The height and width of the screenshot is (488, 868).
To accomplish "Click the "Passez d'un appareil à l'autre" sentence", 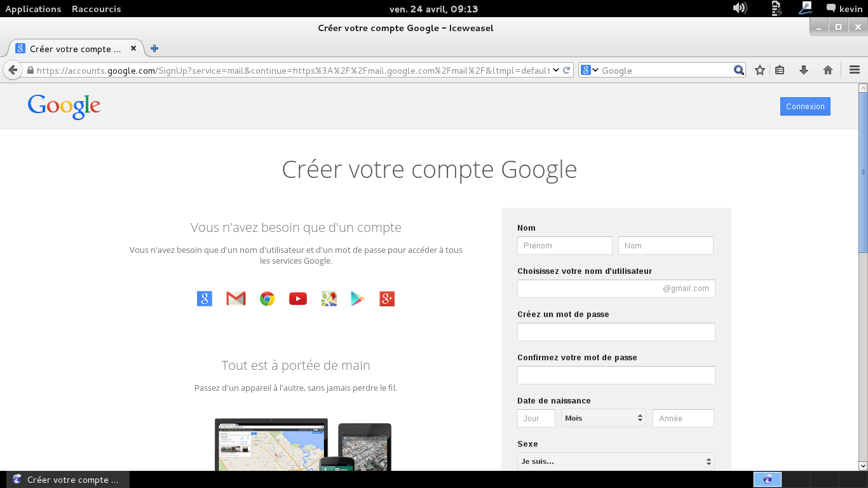I will 296,388.
